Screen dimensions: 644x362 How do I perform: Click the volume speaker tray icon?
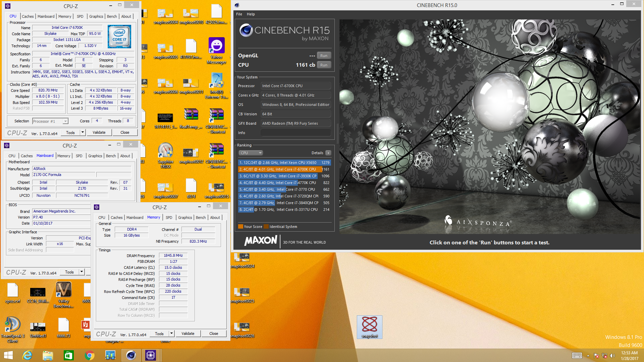click(612, 356)
